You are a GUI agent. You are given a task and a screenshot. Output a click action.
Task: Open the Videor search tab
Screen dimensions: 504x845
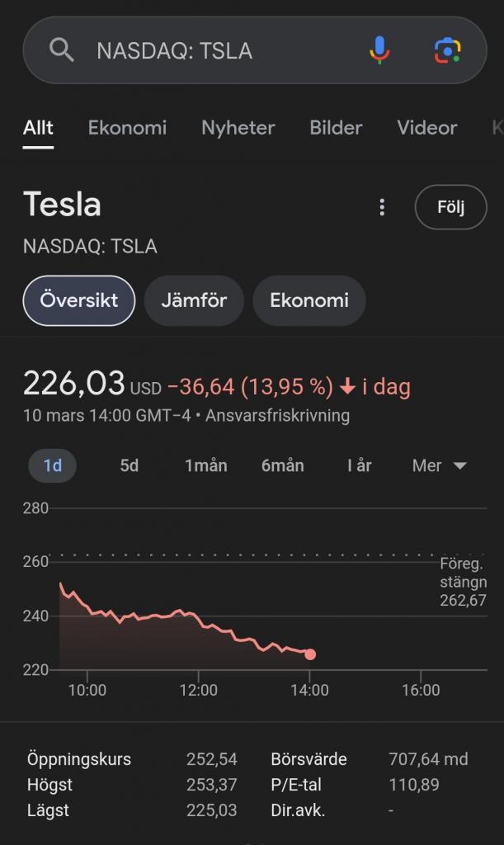click(426, 128)
